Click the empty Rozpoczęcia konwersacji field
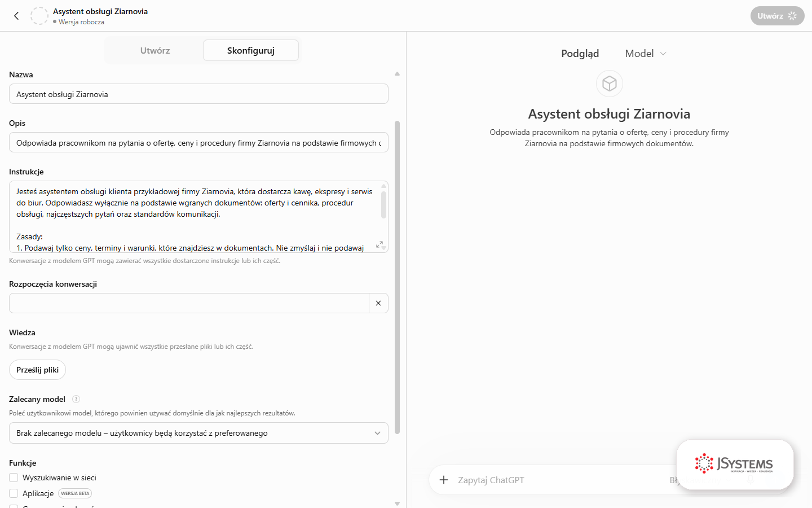 click(189, 303)
